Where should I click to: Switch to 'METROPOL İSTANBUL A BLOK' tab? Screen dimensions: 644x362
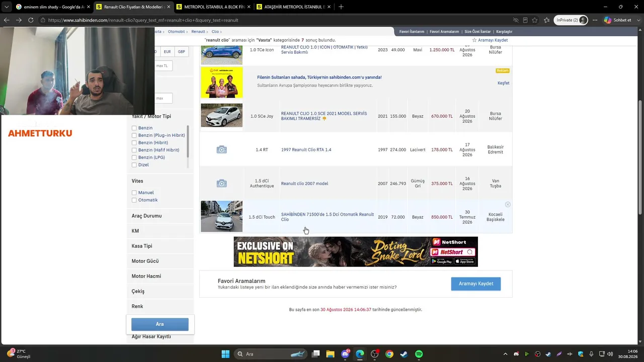(213, 7)
